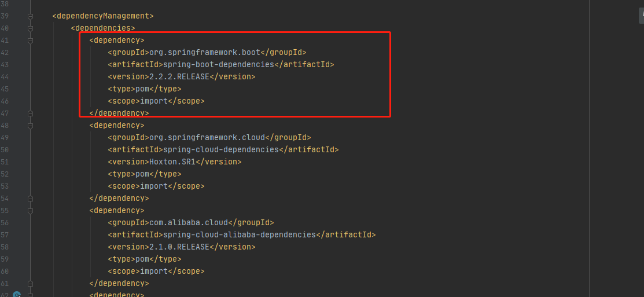Click fold end marker on line 61
644x297 pixels.
tap(30, 284)
